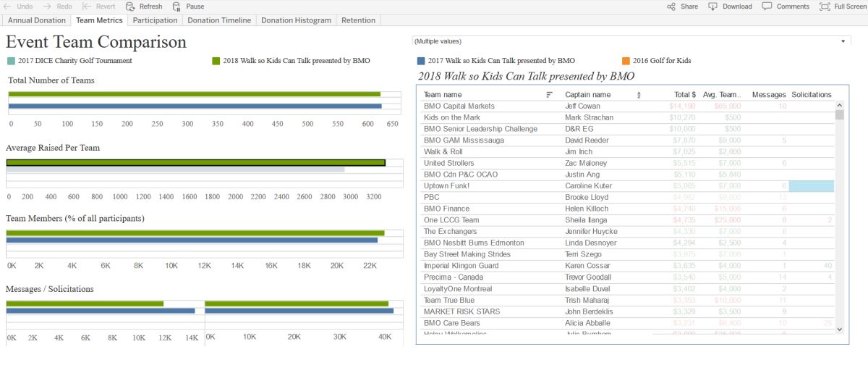
Task: Click the Team name column header
Action: point(443,95)
